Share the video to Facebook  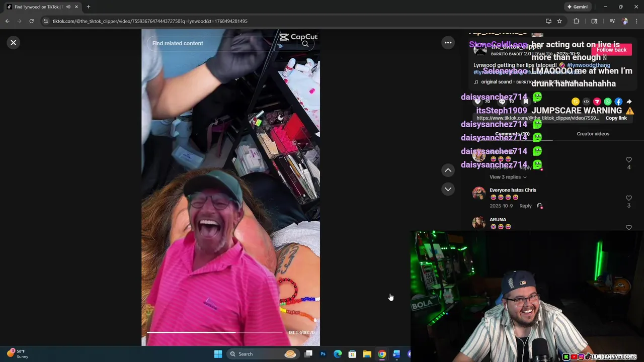point(618,102)
